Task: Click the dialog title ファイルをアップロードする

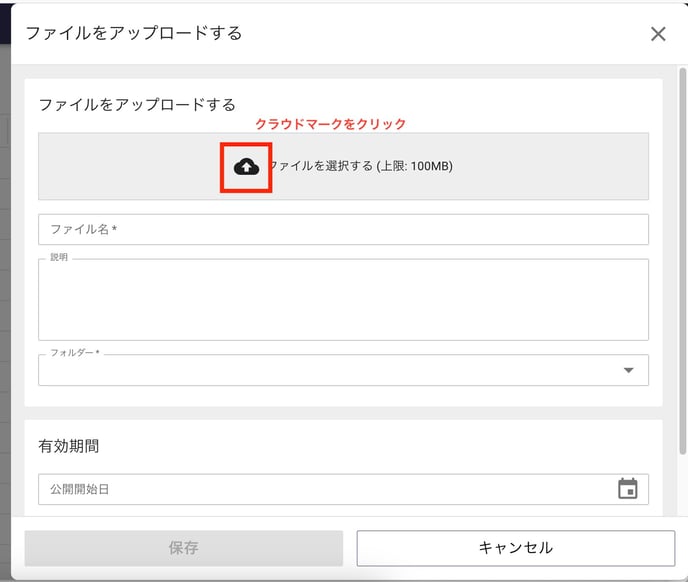Action: pos(134,33)
